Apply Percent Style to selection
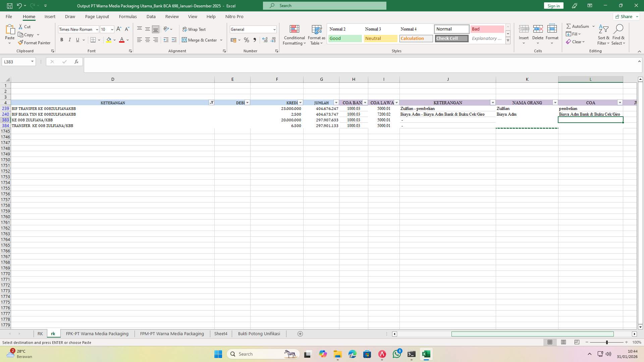 [247, 40]
